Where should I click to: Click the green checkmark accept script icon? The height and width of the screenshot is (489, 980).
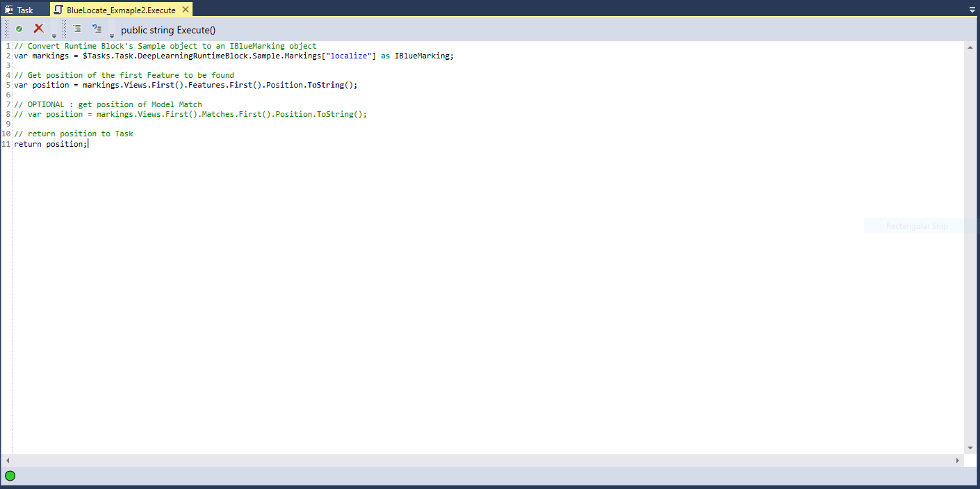pos(19,29)
